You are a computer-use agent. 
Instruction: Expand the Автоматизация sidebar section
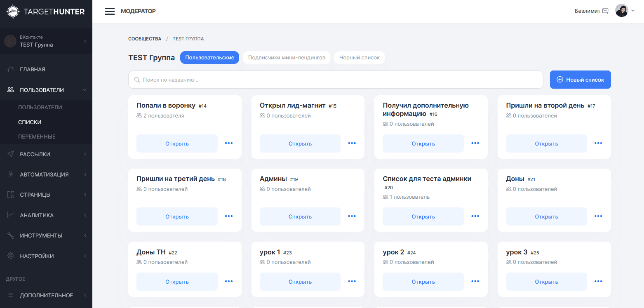click(x=46, y=174)
